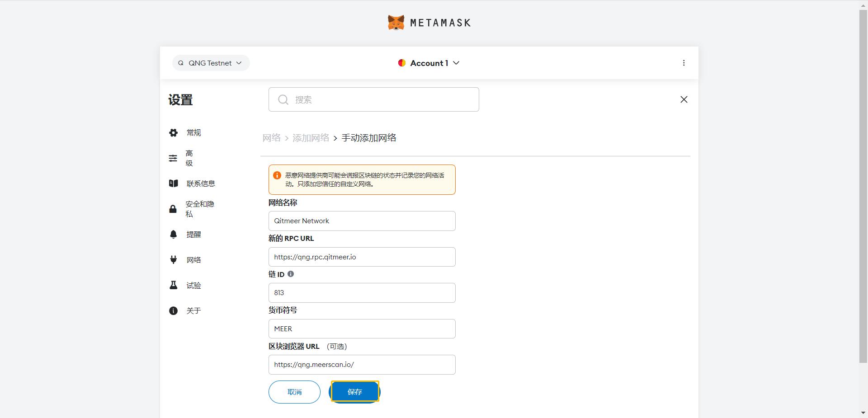This screenshot has width=868, height=418.
Task: Click the 联系信息 book icon
Action: [173, 183]
